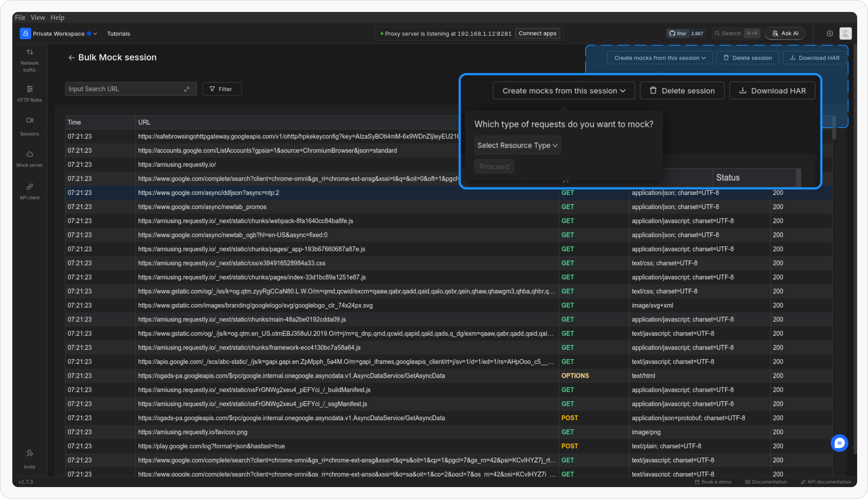Click the Download HAR button

pyautogui.click(x=772, y=91)
